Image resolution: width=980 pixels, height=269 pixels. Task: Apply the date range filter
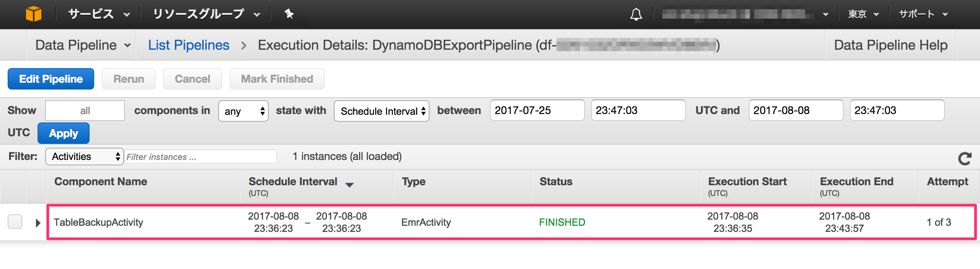click(x=63, y=133)
